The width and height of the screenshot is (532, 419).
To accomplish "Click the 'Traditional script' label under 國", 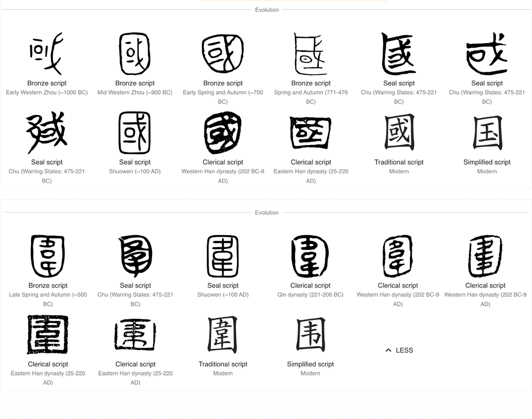I will tap(399, 162).
